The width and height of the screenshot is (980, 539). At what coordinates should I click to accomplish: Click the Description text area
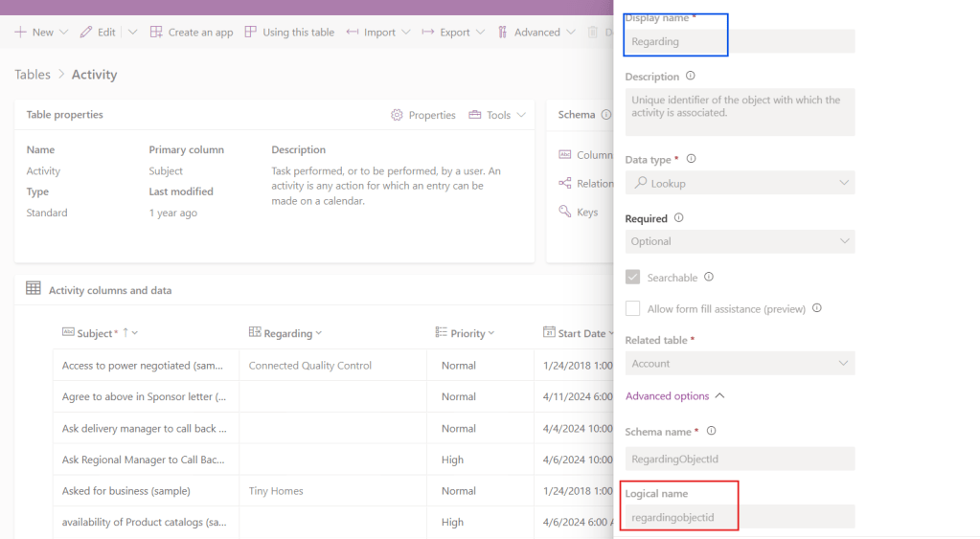point(740,112)
